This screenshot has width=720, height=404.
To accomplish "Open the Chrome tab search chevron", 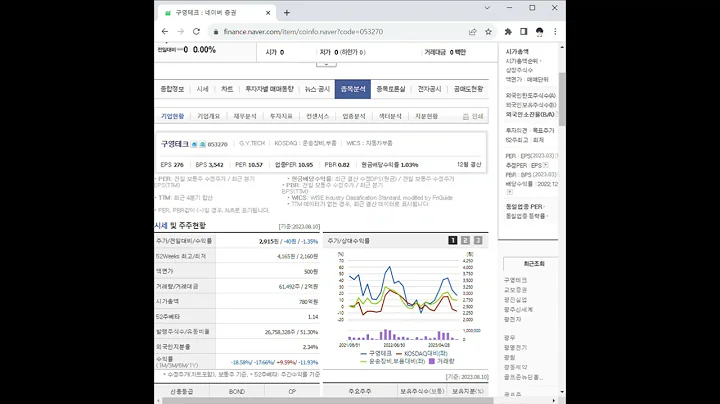I will 487,8.
